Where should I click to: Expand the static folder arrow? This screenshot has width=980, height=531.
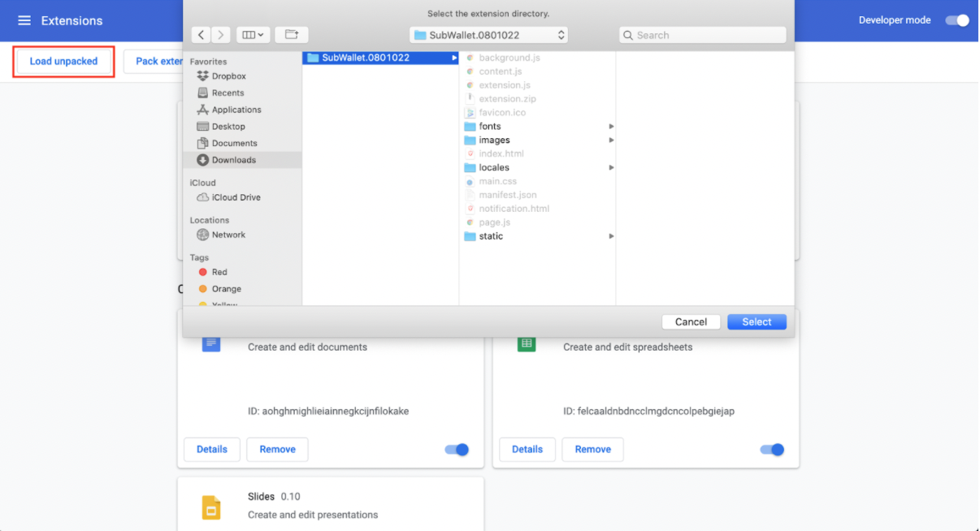pyautogui.click(x=611, y=236)
